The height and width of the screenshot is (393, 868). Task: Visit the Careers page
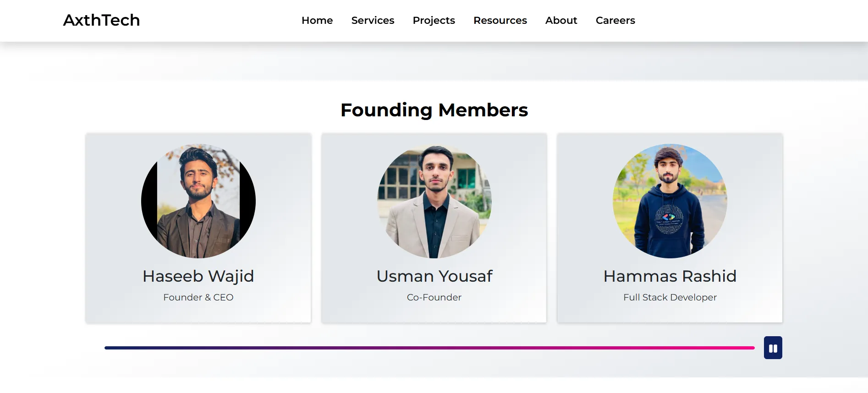(615, 21)
